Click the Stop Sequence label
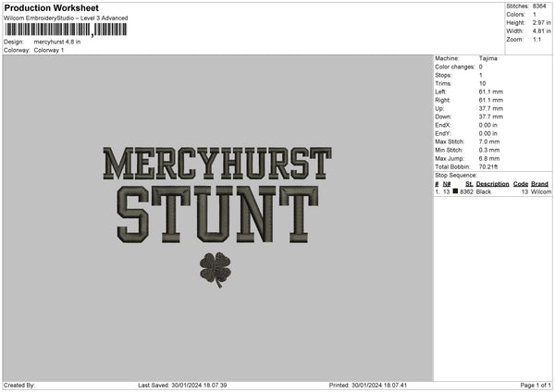The width and height of the screenshot is (555, 392). coord(456,176)
